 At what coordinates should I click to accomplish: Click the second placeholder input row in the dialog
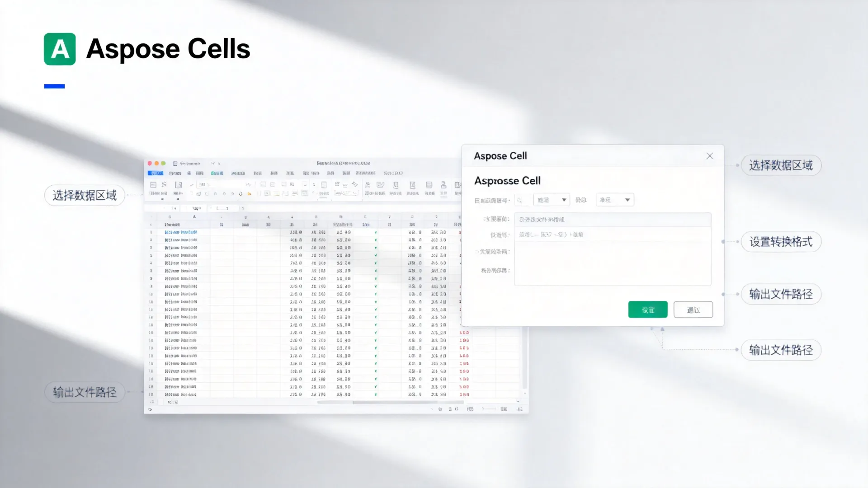tap(613, 235)
